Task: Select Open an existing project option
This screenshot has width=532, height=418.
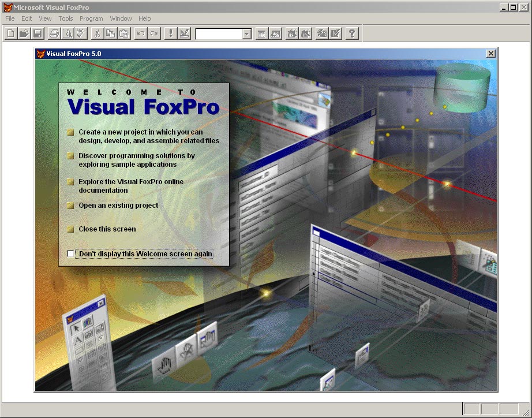Action: [113, 206]
